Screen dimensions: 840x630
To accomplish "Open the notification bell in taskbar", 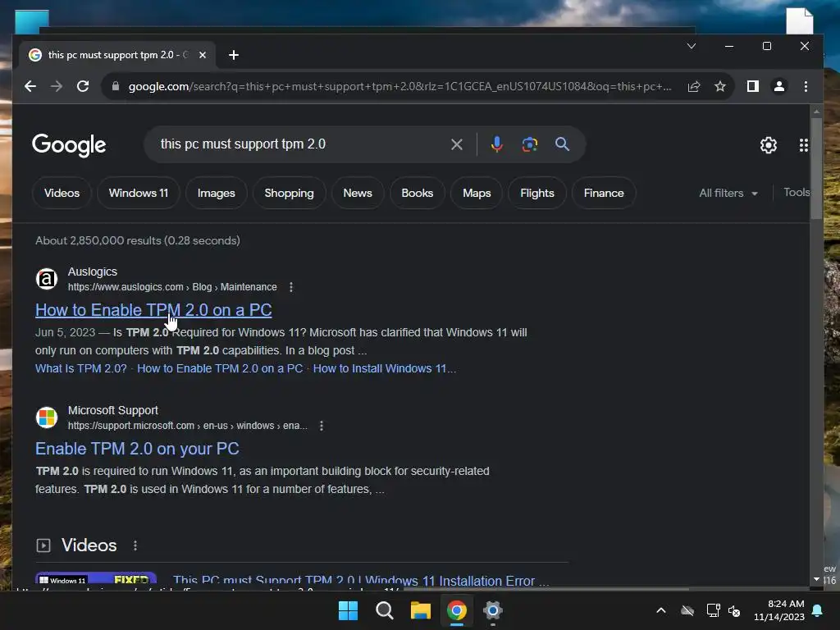I will pos(818,610).
